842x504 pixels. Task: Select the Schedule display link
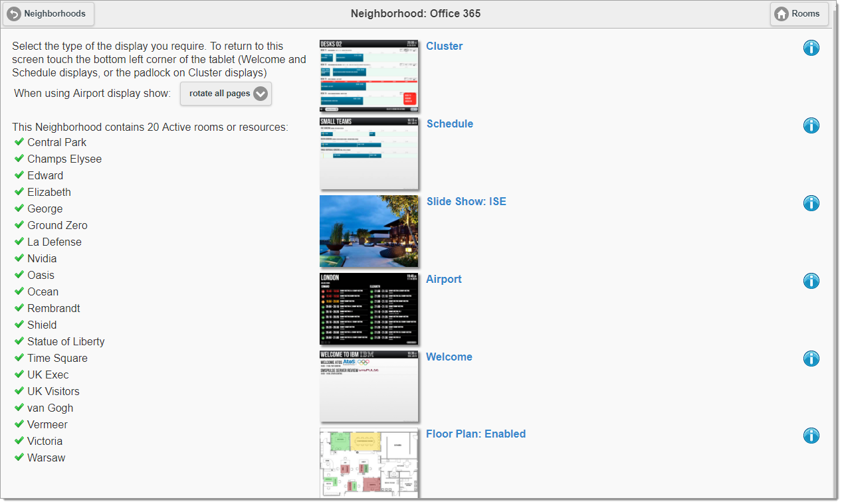point(449,124)
